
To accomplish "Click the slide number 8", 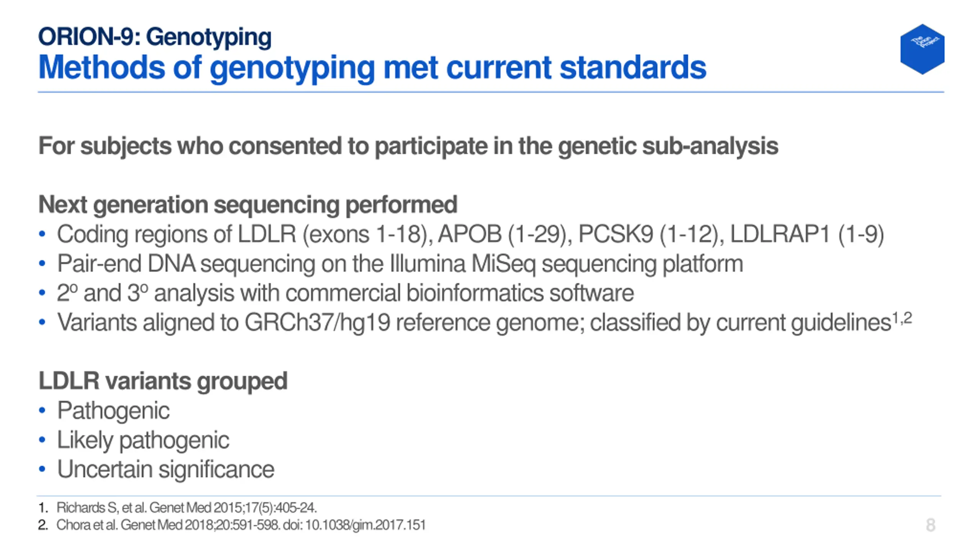I will (931, 525).
